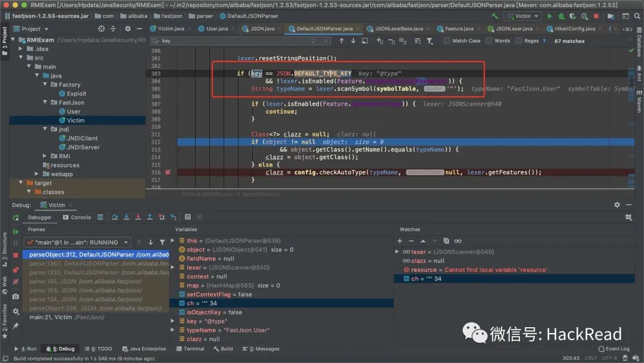Expand the 'this' variable node
Viewport: 644px width, 363px height.
coord(172,241)
